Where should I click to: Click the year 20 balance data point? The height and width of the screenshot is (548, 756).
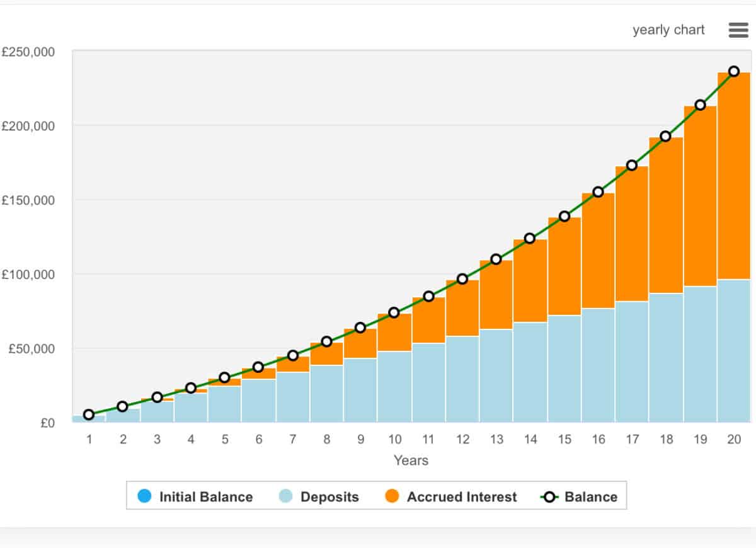[x=734, y=71]
